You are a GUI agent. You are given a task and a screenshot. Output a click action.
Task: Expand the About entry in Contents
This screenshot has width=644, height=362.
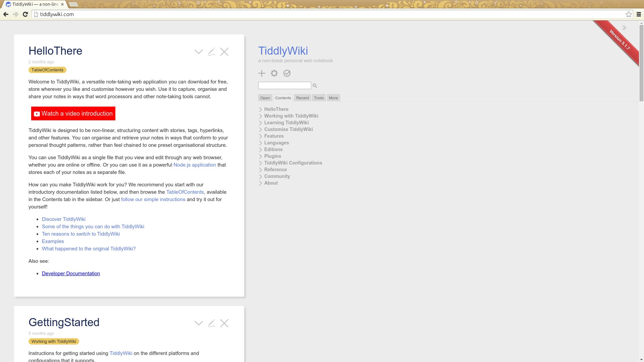(x=261, y=183)
